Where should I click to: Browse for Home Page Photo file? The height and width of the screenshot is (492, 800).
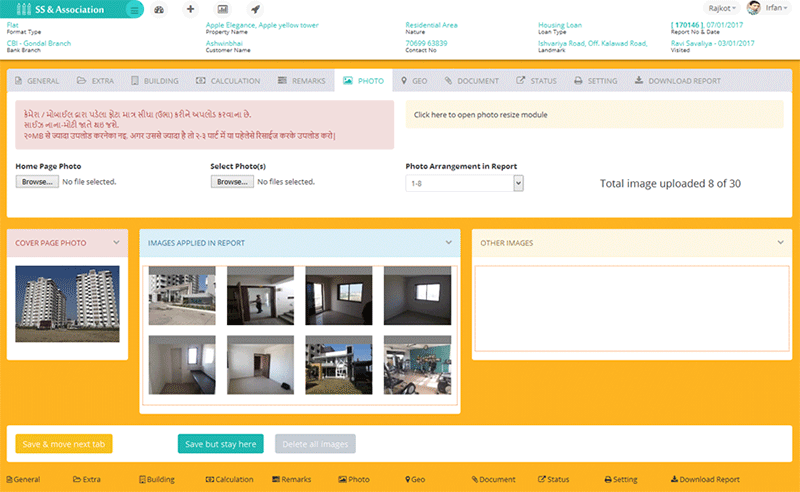pos(37,182)
